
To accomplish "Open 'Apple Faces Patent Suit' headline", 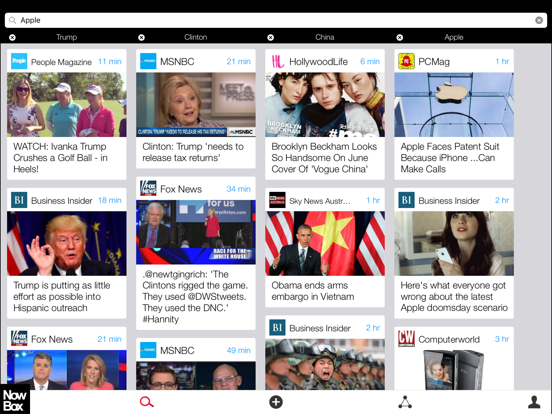I will 450,158.
